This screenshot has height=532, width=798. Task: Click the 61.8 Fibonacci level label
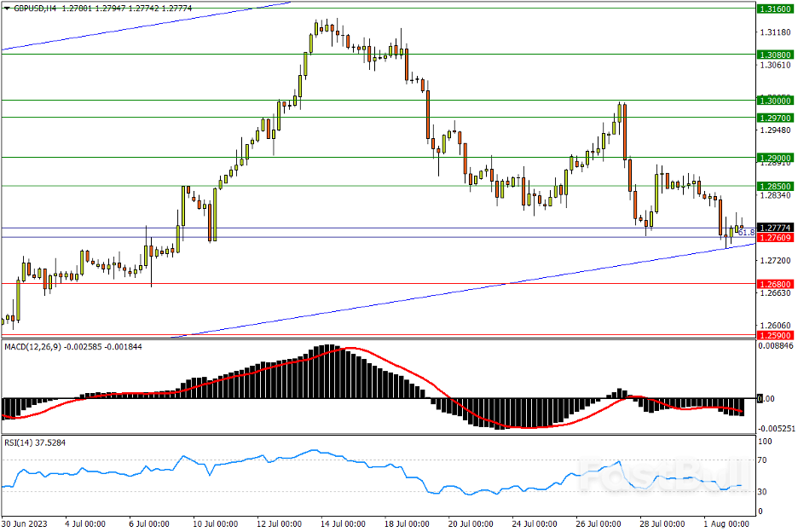[746, 232]
